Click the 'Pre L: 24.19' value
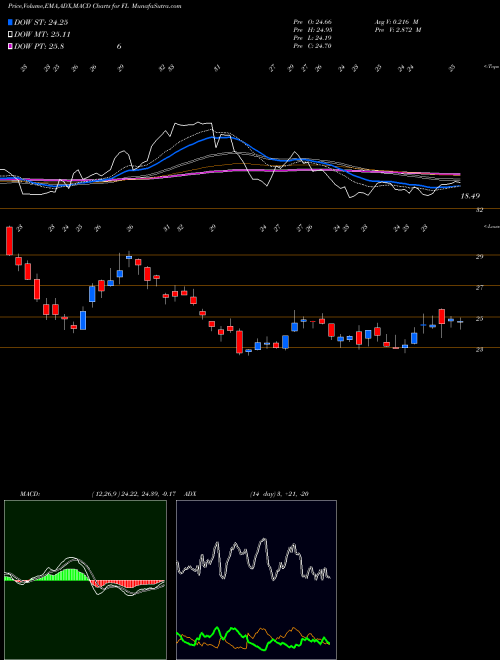This screenshot has height=660, width=500. [313, 38]
